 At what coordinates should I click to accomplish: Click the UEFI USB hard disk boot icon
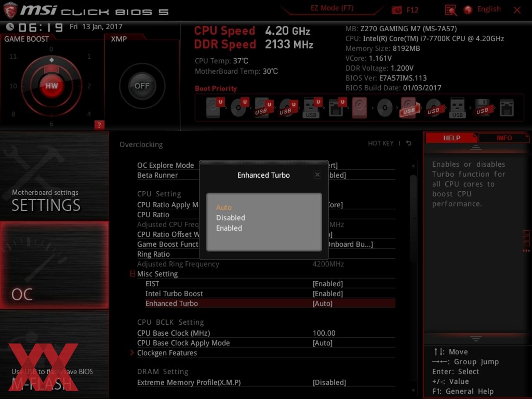pos(263,108)
